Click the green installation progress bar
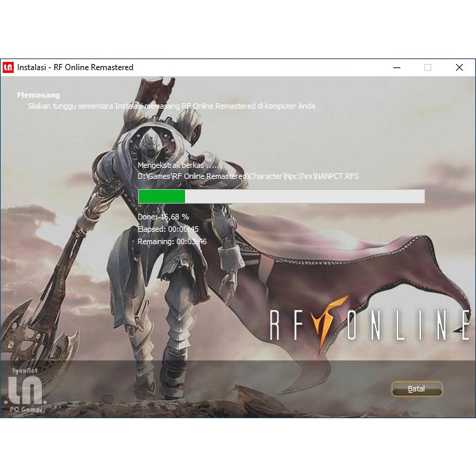Viewport: 476px width, 476px height. [281, 197]
